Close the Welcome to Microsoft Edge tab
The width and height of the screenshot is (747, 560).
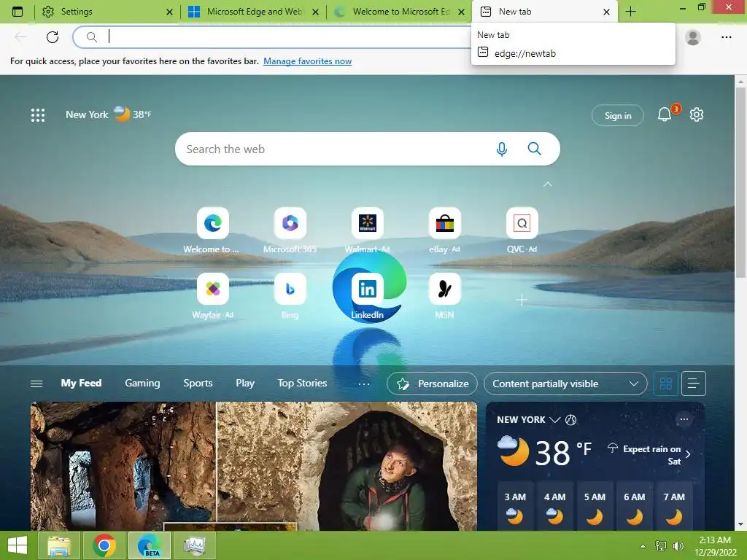pos(461,12)
